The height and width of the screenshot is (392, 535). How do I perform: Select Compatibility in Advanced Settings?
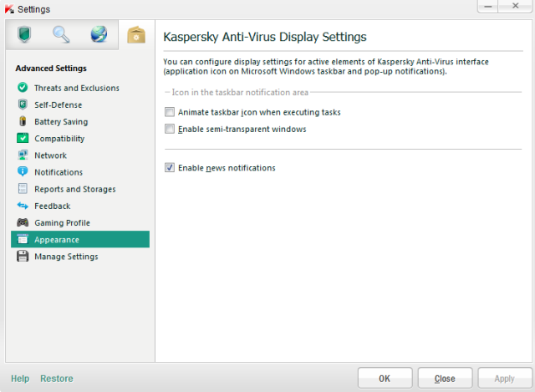[59, 139]
